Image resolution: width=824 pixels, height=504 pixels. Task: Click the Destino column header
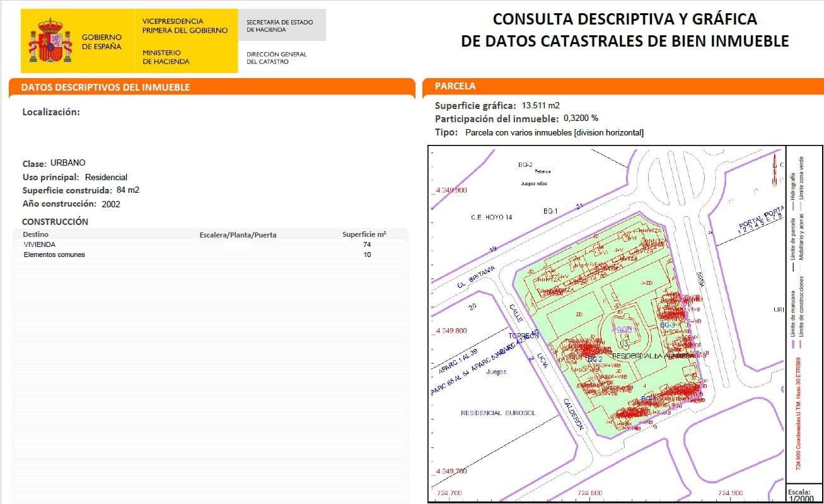(35, 234)
